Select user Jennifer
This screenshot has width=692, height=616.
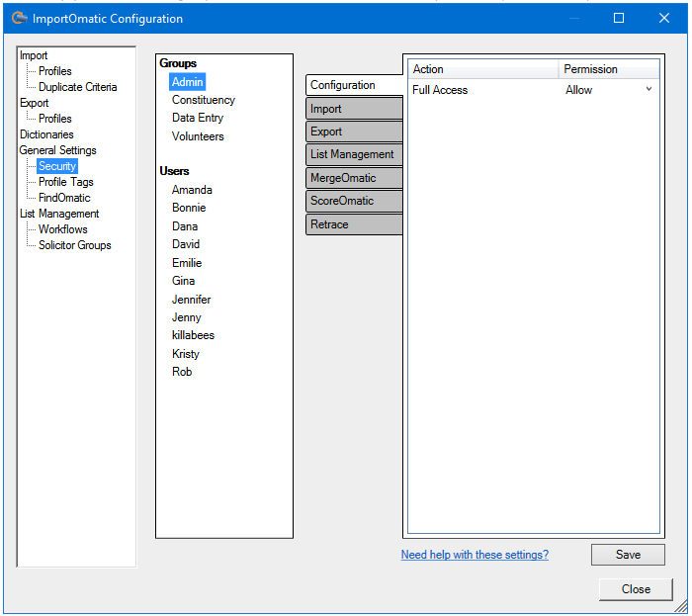(x=192, y=300)
